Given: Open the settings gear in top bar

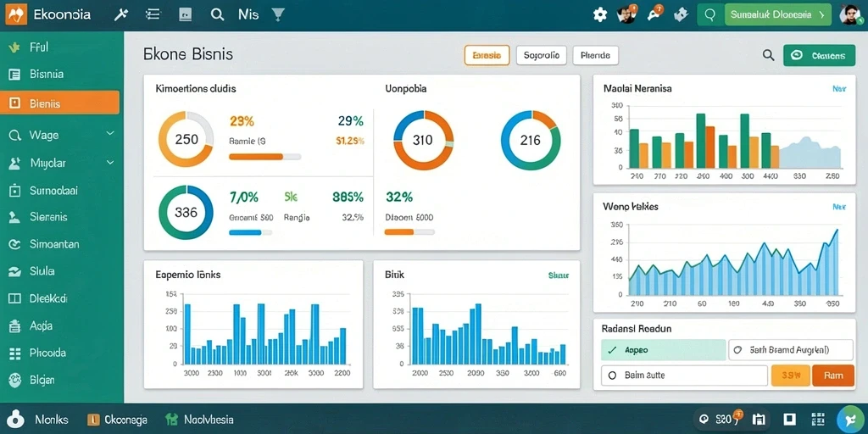Looking at the screenshot, I should [x=600, y=15].
